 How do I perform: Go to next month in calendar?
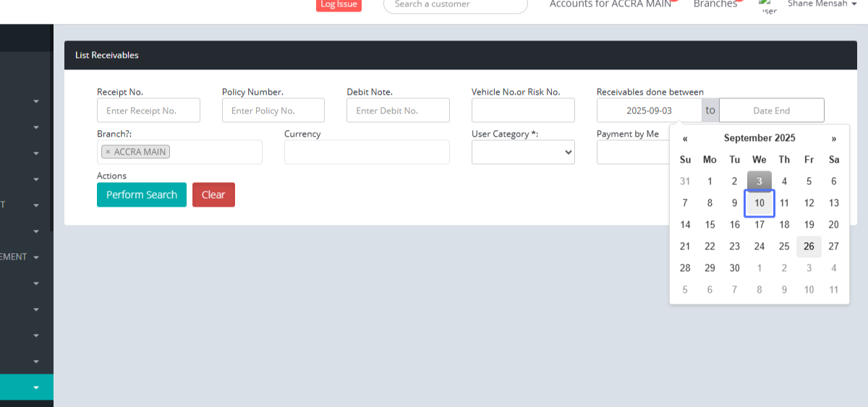pyautogui.click(x=833, y=138)
